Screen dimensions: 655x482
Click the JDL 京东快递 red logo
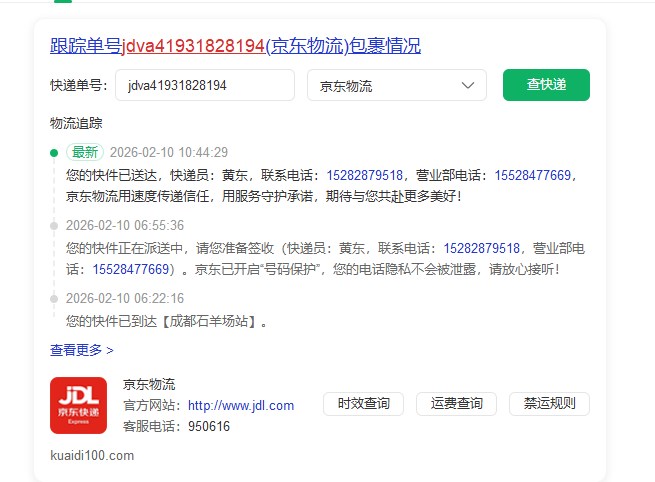78,405
